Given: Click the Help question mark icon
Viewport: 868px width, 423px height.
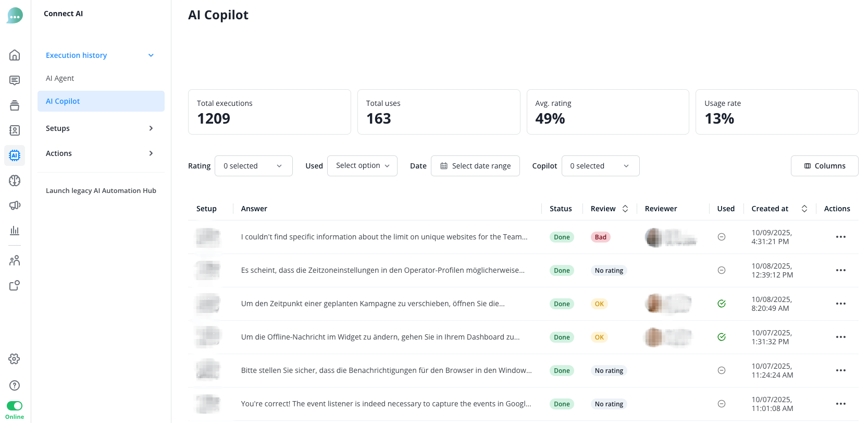Looking at the screenshot, I should click(x=15, y=385).
